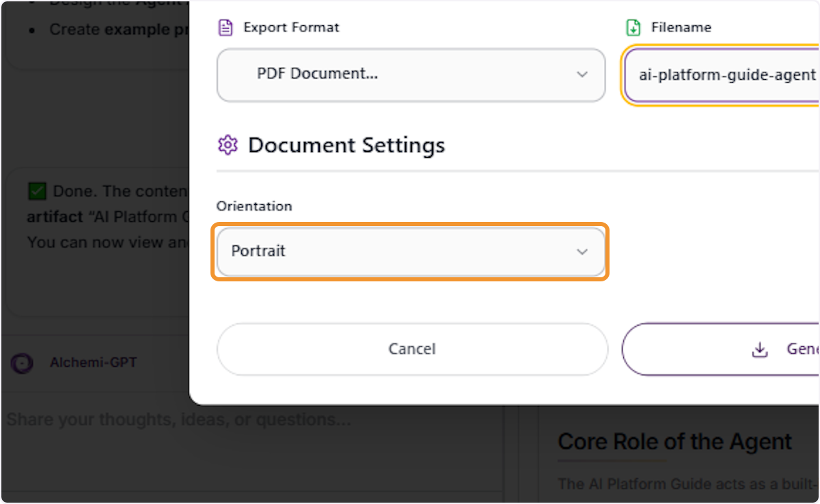Click the Core Role of the Agent heading
820x504 pixels.
tap(675, 442)
